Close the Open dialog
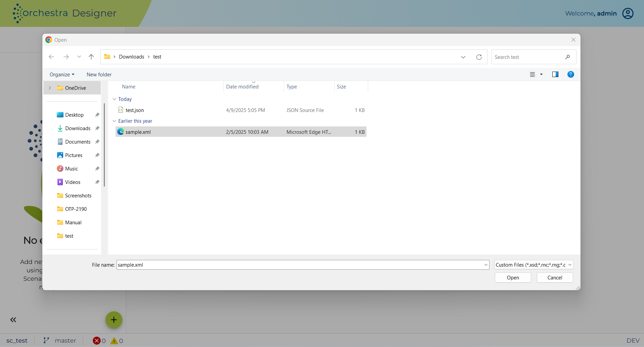Image resolution: width=644 pixels, height=347 pixels. tap(573, 40)
